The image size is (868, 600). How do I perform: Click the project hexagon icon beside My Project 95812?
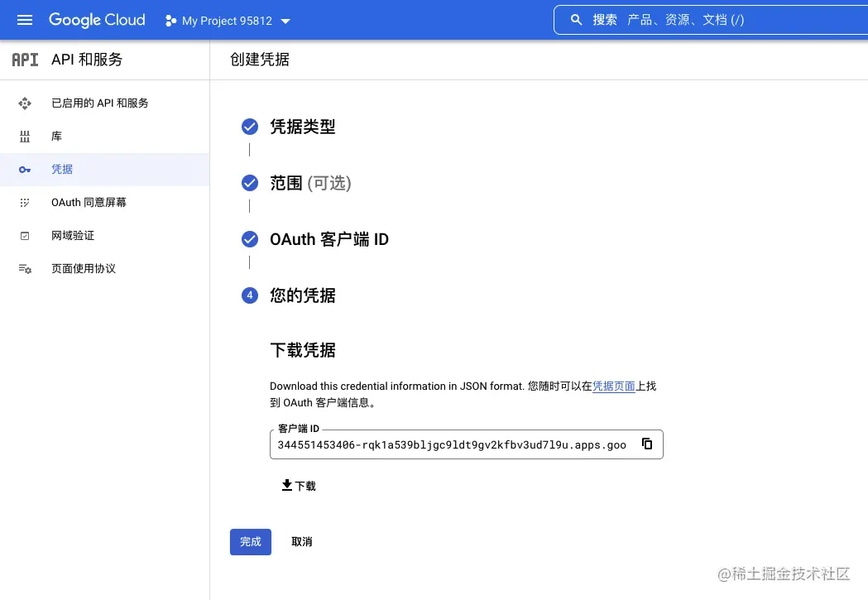coord(170,21)
